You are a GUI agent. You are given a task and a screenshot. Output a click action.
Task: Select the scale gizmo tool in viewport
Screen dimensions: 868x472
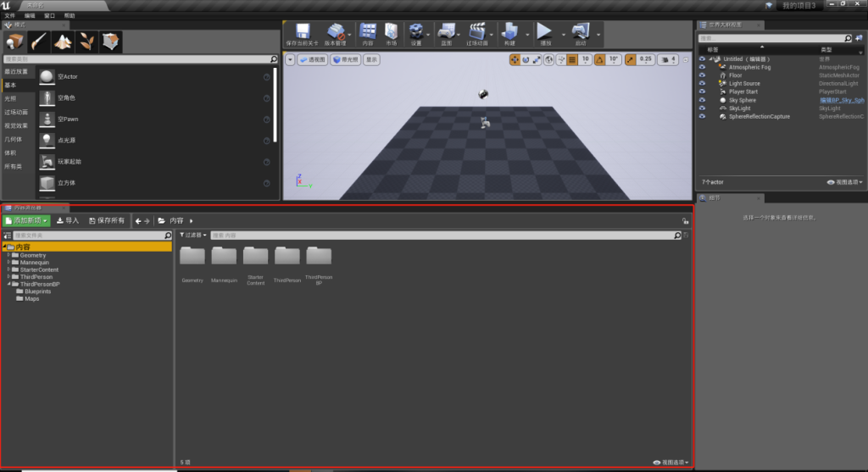(x=537, y=60)
